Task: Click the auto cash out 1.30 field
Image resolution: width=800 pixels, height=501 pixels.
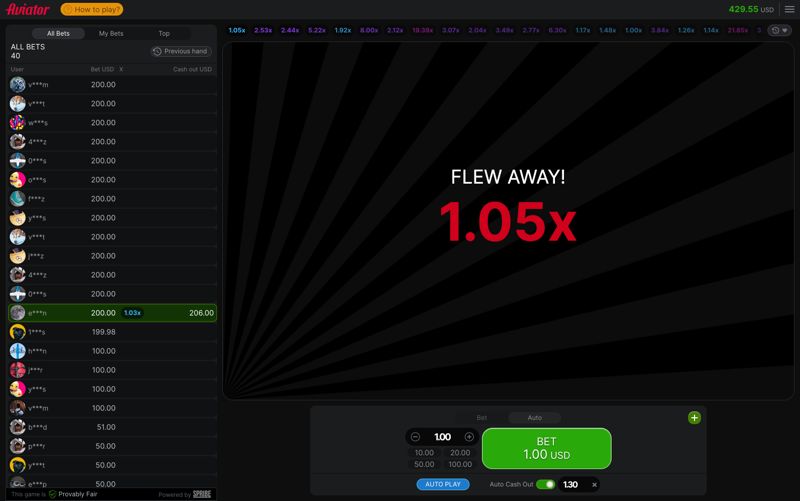Action: tap(570, 485)
